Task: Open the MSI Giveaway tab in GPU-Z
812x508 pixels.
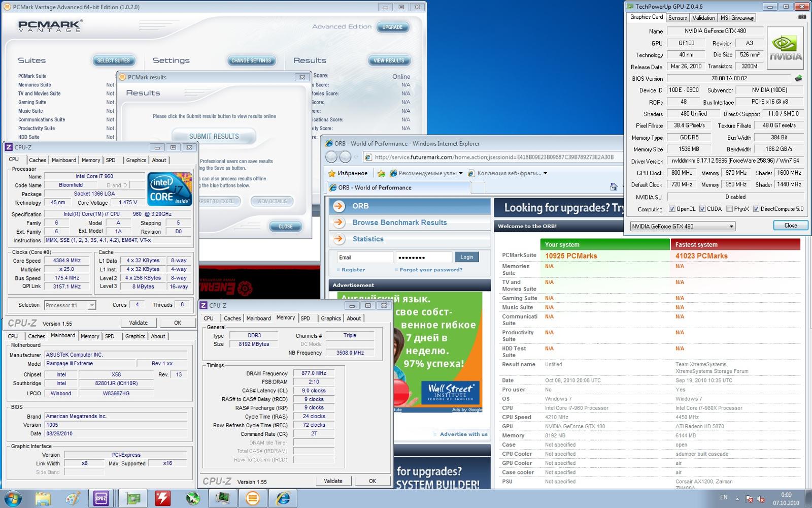Action: (737, 17)
